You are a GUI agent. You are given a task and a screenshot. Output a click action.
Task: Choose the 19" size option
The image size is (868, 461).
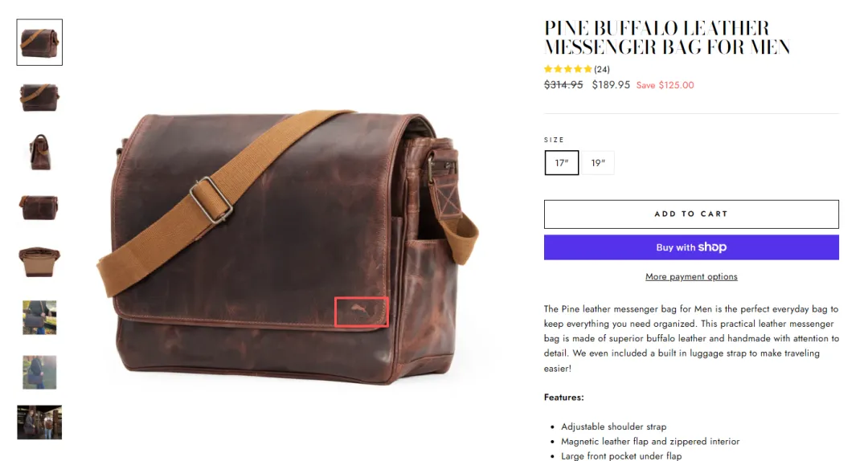[x=598, y=163]
